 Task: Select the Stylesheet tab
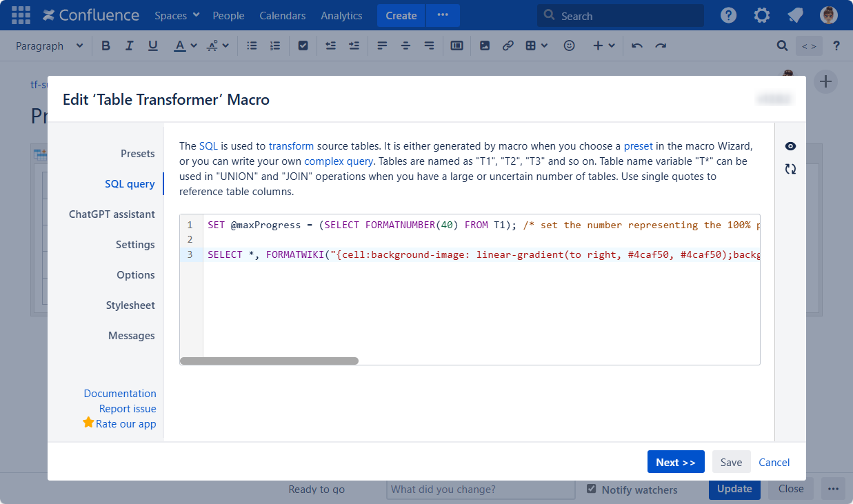click(x=130, y=305)
